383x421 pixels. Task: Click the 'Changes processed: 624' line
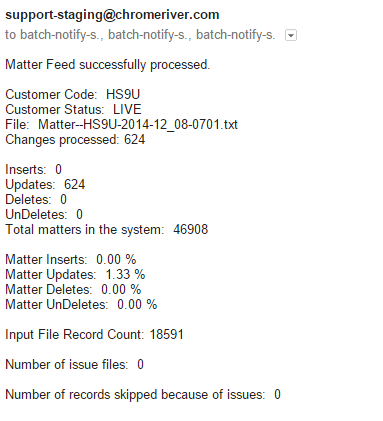pos(75,140)
